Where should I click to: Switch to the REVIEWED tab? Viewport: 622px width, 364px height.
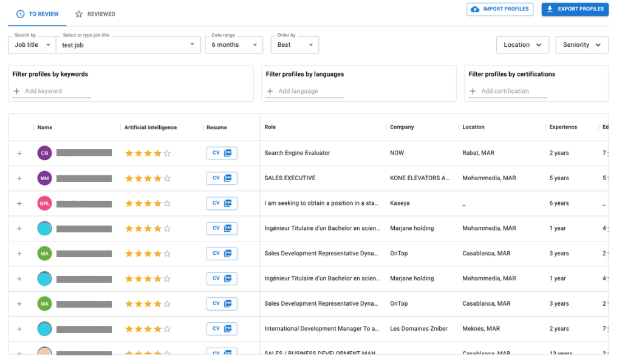pos(95,13)
